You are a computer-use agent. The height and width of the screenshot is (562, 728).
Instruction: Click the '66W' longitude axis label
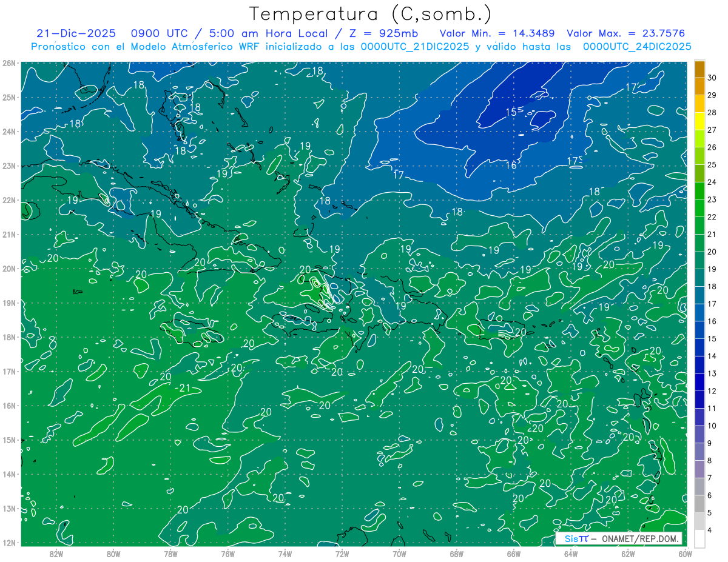(x=514, y=554)
